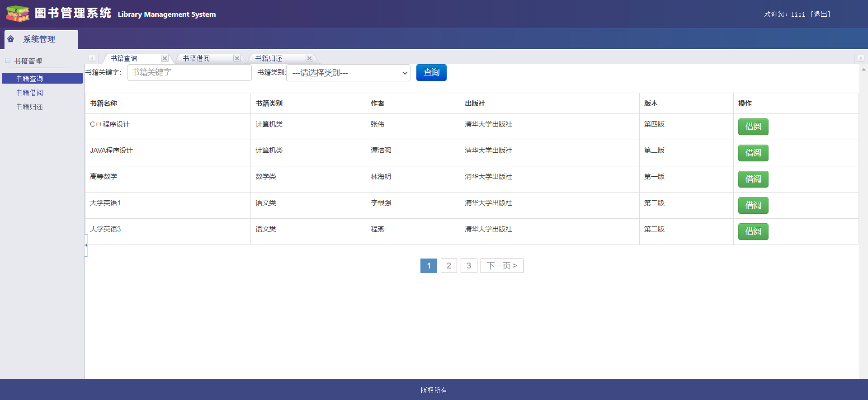The width and height of the screenshot is (868, 400).
Task: Go to page 2 of results
Action: 448,266
